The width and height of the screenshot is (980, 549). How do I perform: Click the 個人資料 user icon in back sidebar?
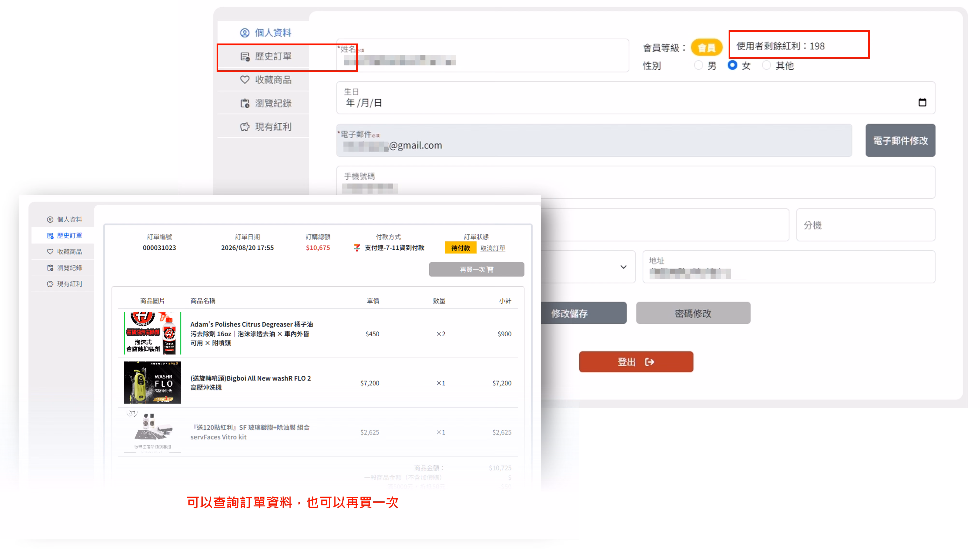point(245,33)
